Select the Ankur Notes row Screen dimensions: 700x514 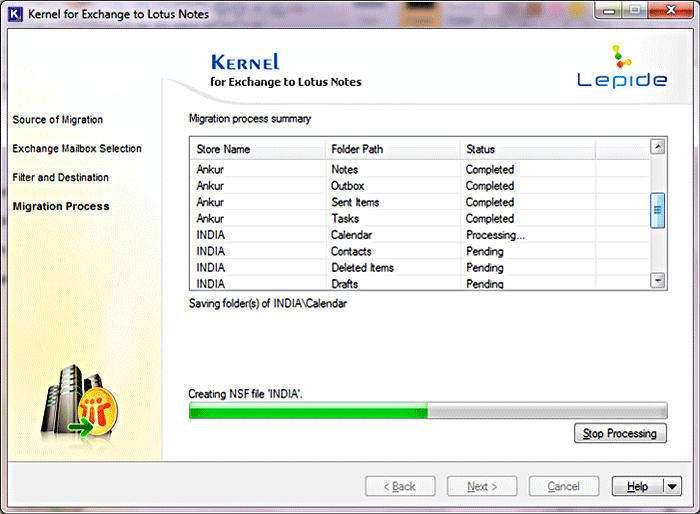(x=420, y=170)
